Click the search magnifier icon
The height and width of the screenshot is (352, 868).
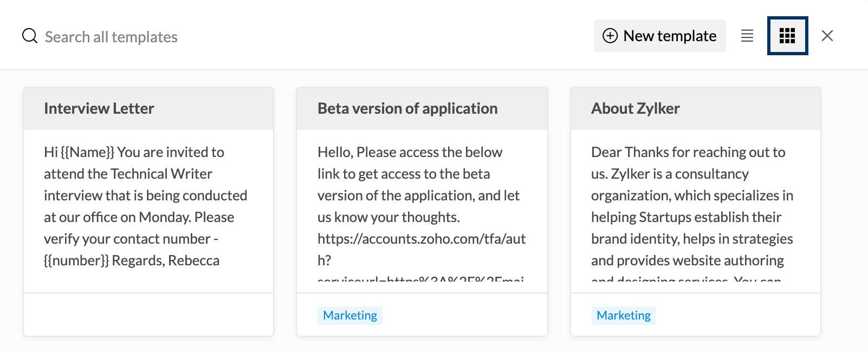pyautogui.click(x=29, y=36)
